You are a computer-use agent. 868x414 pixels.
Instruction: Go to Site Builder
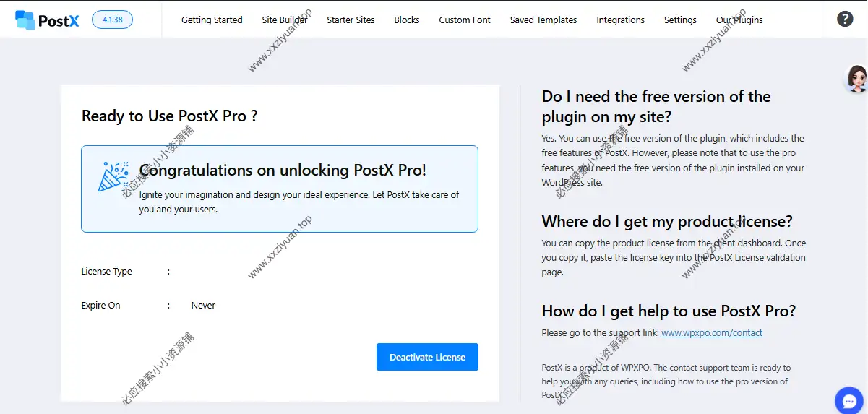285,20
